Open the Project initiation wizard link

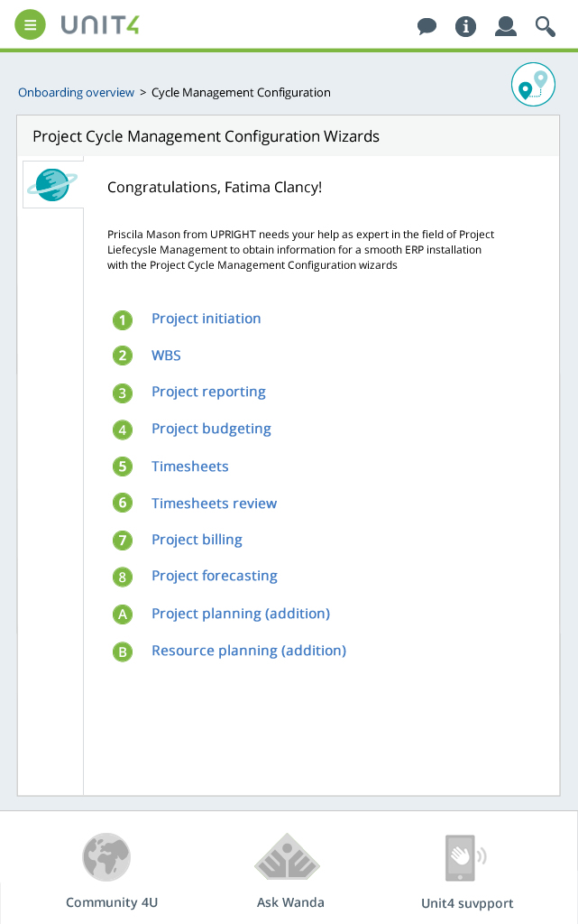[206, 319]
